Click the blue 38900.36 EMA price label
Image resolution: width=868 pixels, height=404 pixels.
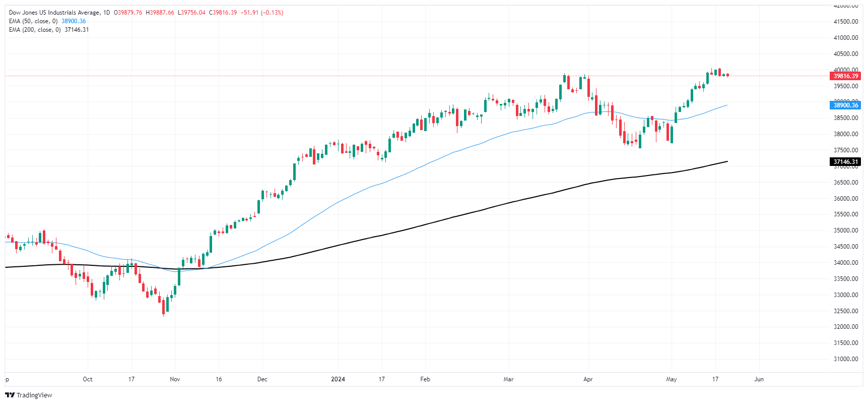tap(845, 105)
